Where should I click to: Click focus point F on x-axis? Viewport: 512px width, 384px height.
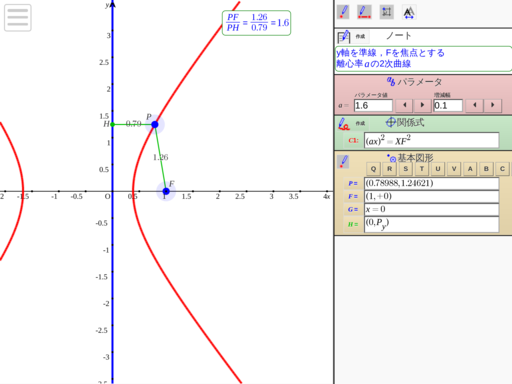[x=166, y=191]
